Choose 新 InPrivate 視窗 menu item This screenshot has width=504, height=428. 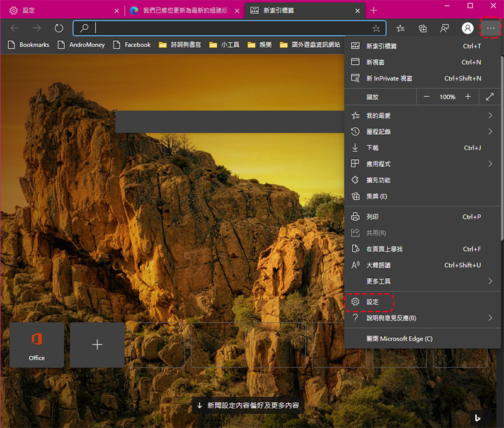[x=389, y=79]
